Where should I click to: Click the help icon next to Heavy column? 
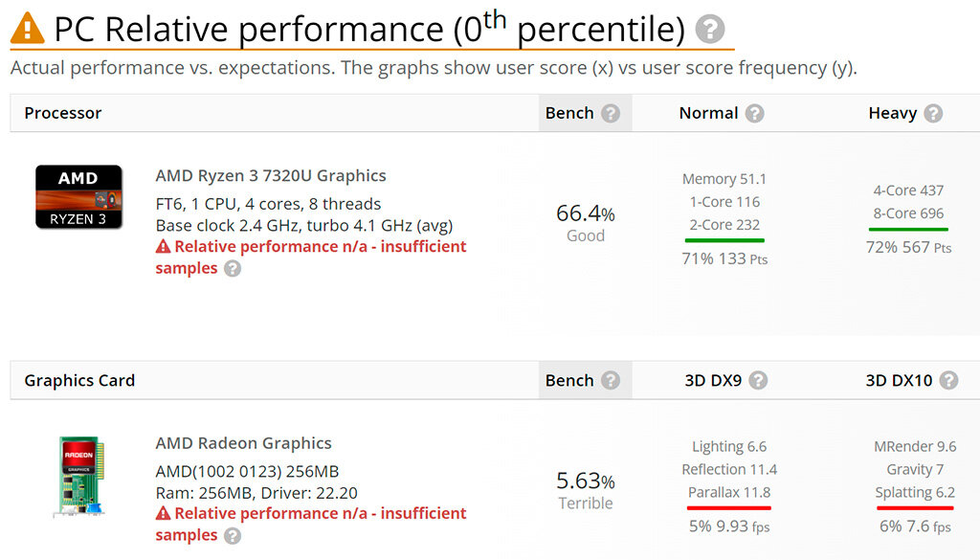(x=933, y=113)
